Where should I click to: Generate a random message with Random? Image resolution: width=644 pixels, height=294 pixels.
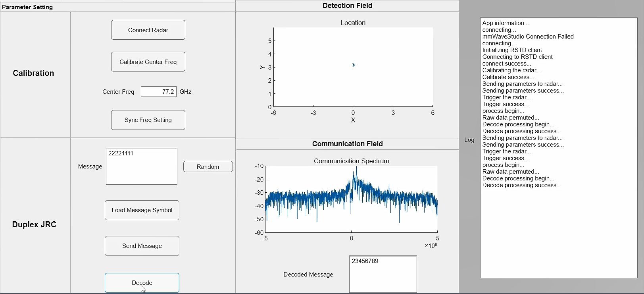(208, 167)
